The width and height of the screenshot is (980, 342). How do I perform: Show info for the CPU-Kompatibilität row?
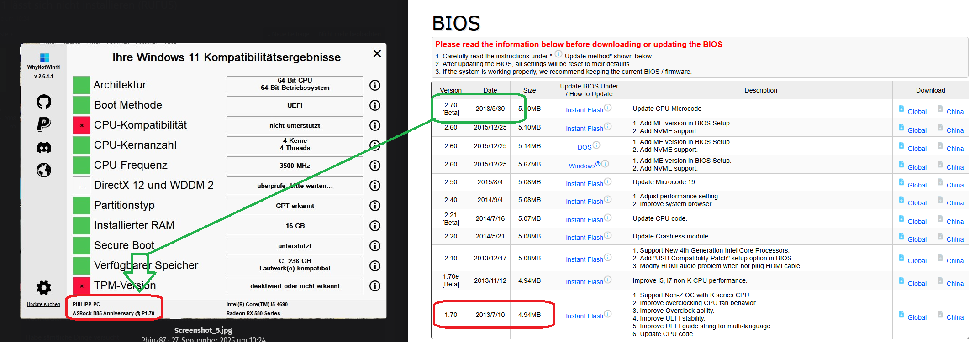pyautogui.click(x=375, y=125)
